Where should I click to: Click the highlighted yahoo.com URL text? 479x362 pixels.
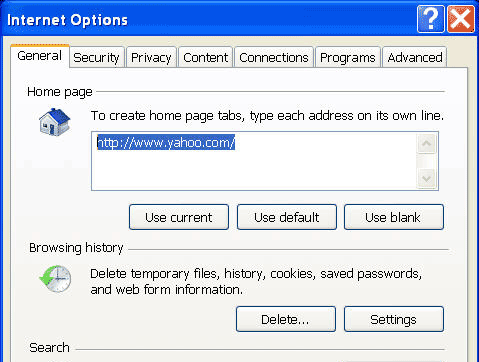point(166,142)
